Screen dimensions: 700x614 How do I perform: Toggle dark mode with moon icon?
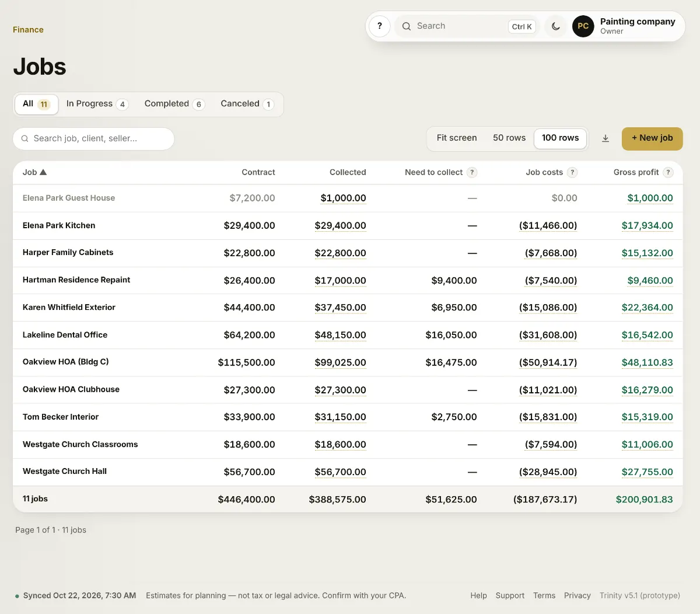pyautogui.click(x=556, y=26)
